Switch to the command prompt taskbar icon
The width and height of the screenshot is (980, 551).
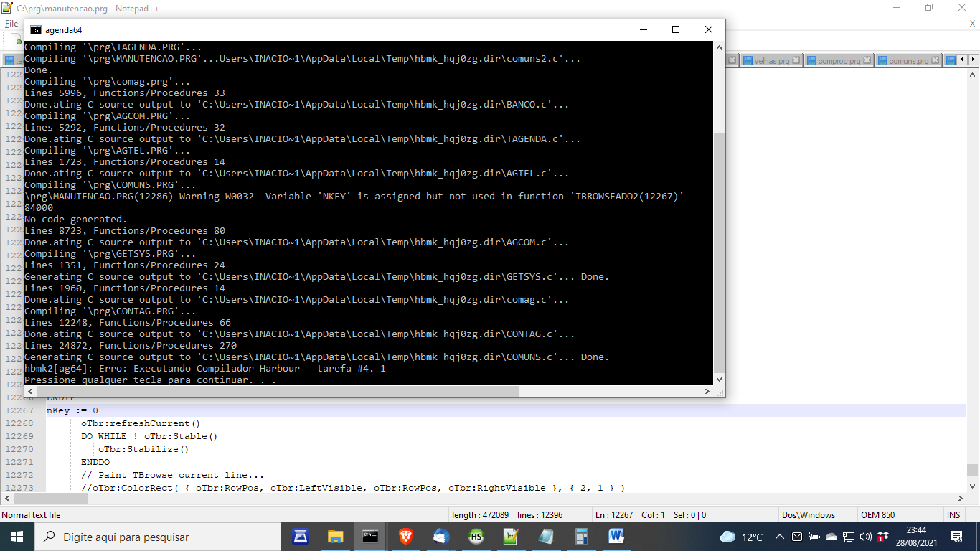pyautogui.click(x=370, y=537)
